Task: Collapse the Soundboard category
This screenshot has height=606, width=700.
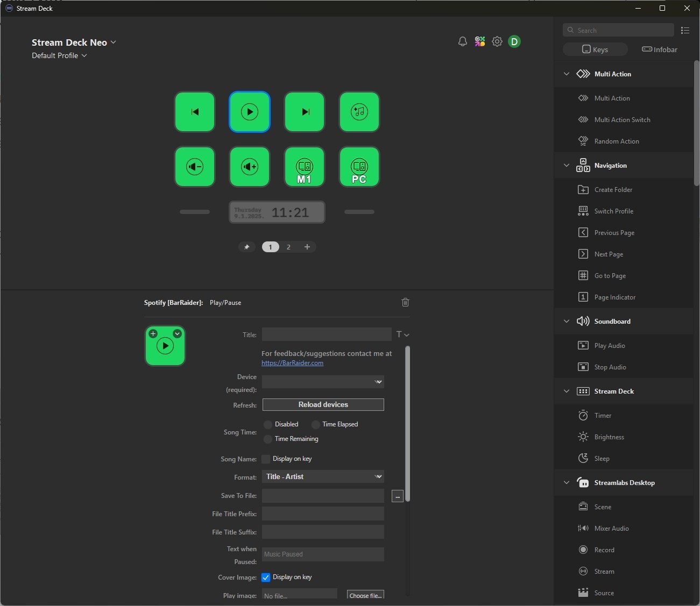Action: pyautogui.click(x=566, y=322)
